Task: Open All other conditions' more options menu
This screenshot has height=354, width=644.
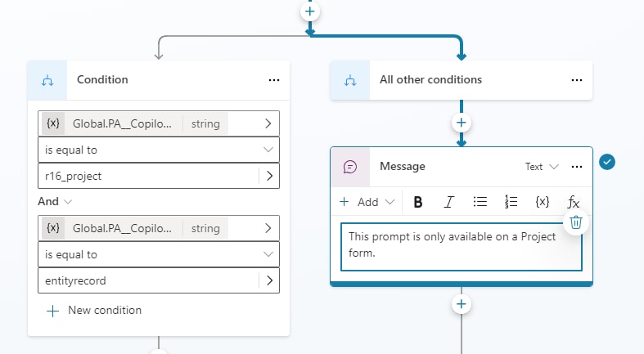Action: 577,80
